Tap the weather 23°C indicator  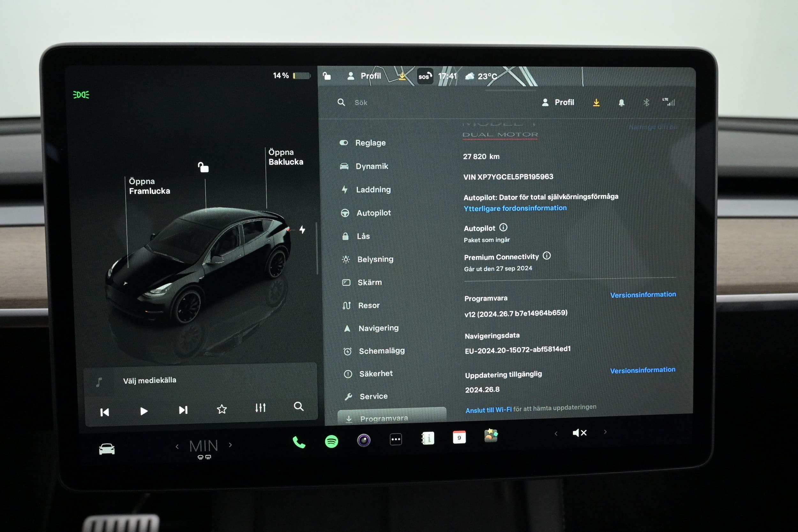click(481, 76)
